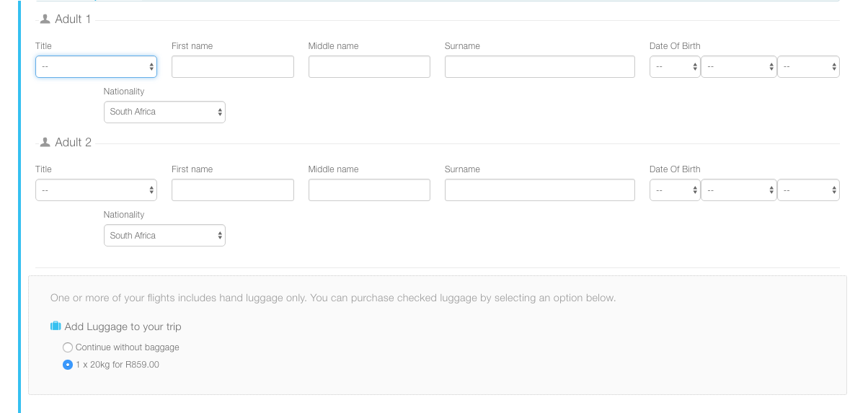This screenshot has width=868, height=413.
Task: Click Adult 1 Surname field
Action: pyautogui.click(x=540, y=66)
